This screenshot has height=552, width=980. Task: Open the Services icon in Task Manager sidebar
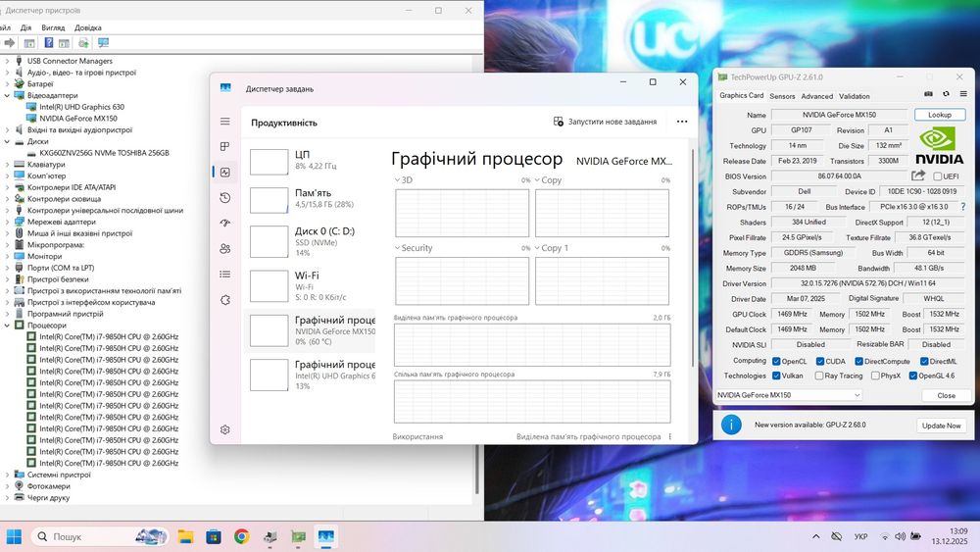point(225,299)
